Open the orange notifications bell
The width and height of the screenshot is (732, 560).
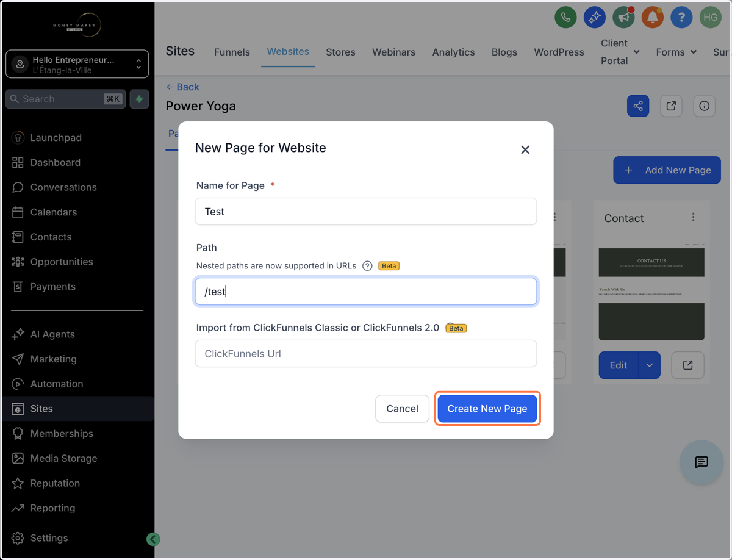(x=652, y=17)
